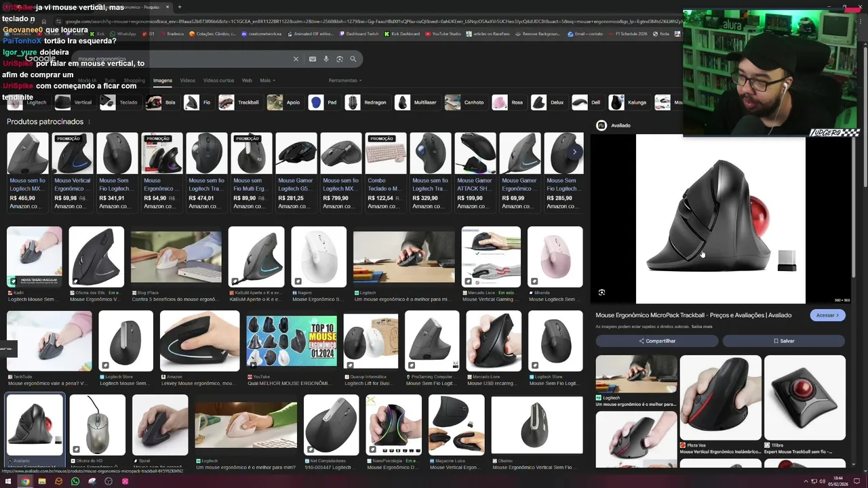Click the browser address bar
The height and width of the screenshot is (488, 868).
[373, 22]
